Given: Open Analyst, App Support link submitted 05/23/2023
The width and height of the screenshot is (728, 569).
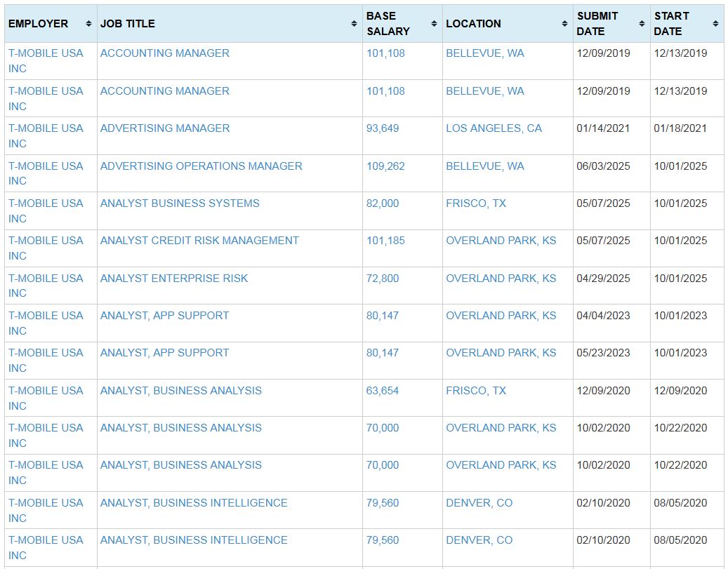Looking at the screenshot, I should pos(164,353).
